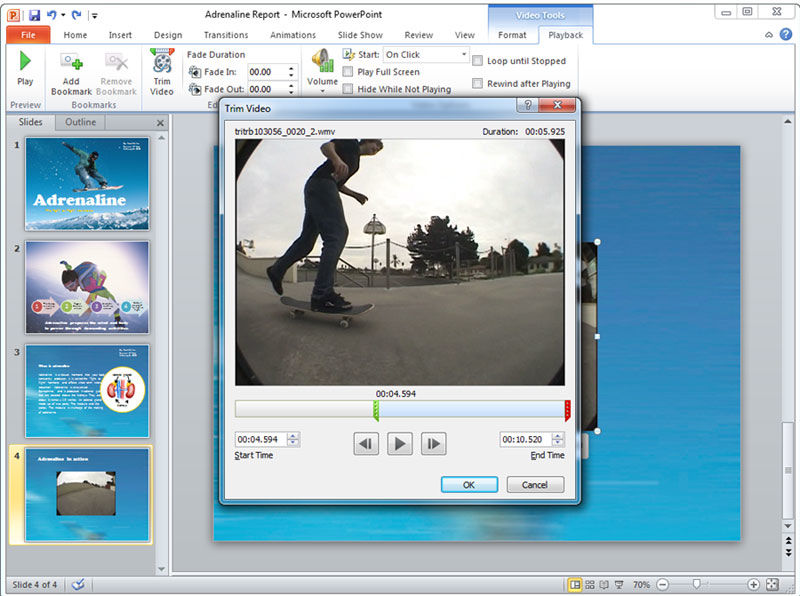Viewport: 800px width, 596px height.
Task: Open the Transitions ribbon tab
Action: (x=225, y=35)
